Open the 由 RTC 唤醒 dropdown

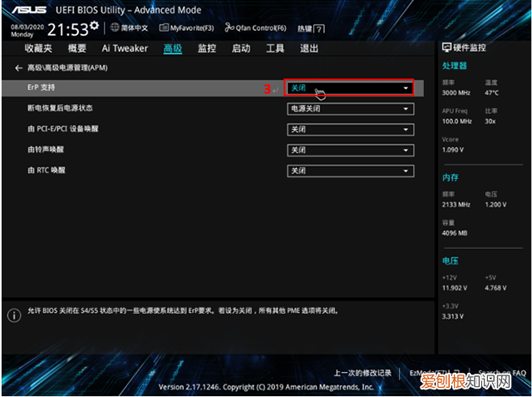[x=351, y=171]
